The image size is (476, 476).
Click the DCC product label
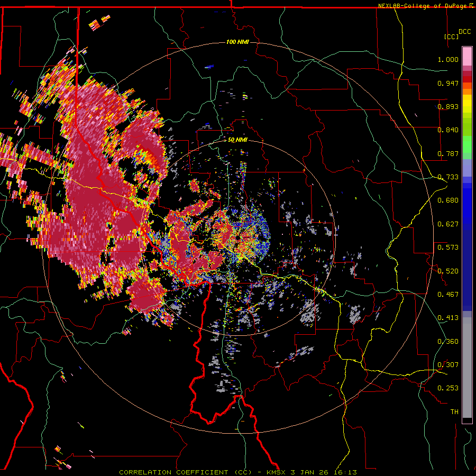pyautogui.click(x=464, y=32)
